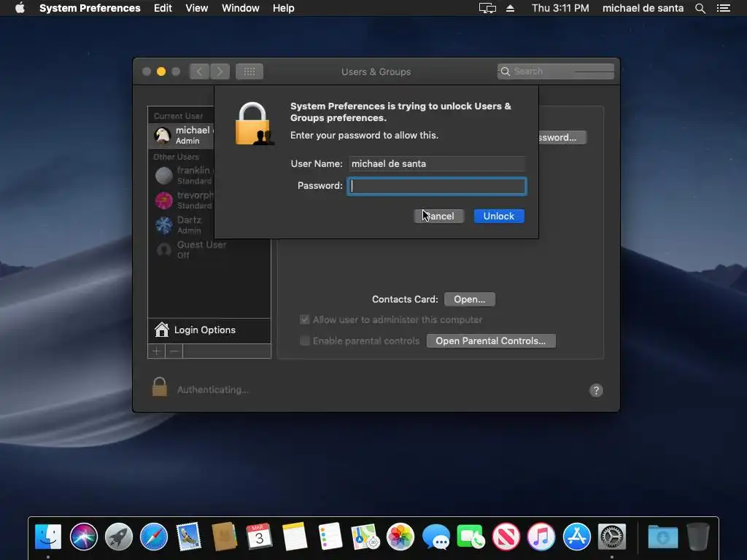Go forward with the right chevron
Image resolution: width=747 pixels, height=560 pixels.
[x=220, y=71]
